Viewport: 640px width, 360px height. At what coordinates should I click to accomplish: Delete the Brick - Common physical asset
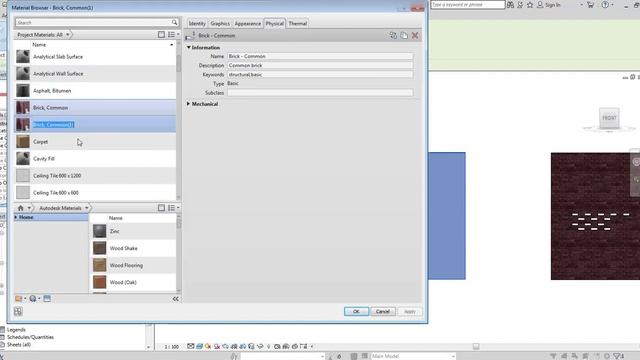(x=415, y=36)
